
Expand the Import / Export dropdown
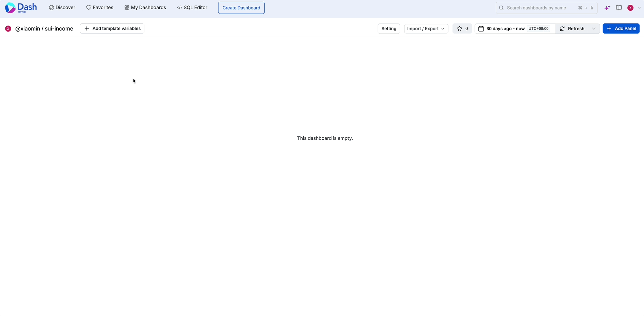click(x=426, y=29)
